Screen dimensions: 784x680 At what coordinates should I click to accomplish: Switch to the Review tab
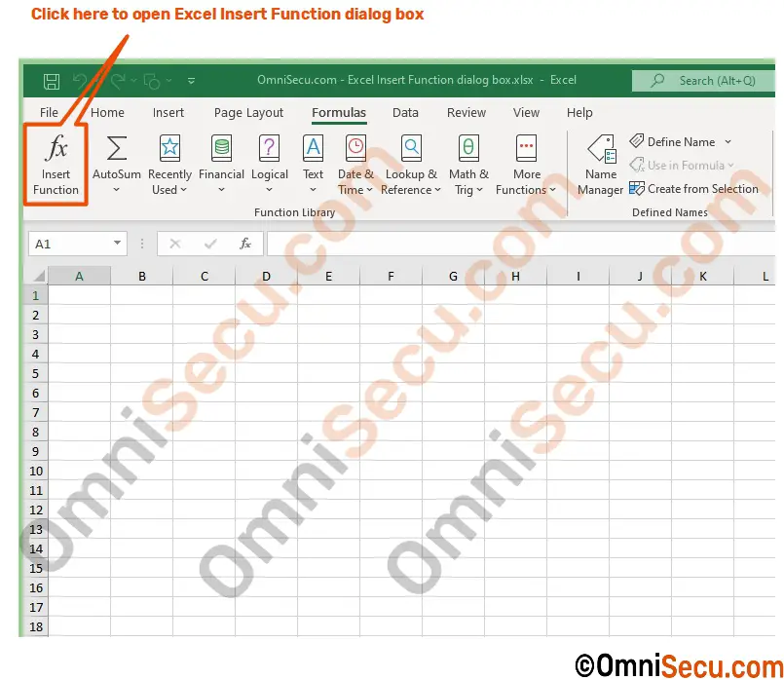coord(466,112)
